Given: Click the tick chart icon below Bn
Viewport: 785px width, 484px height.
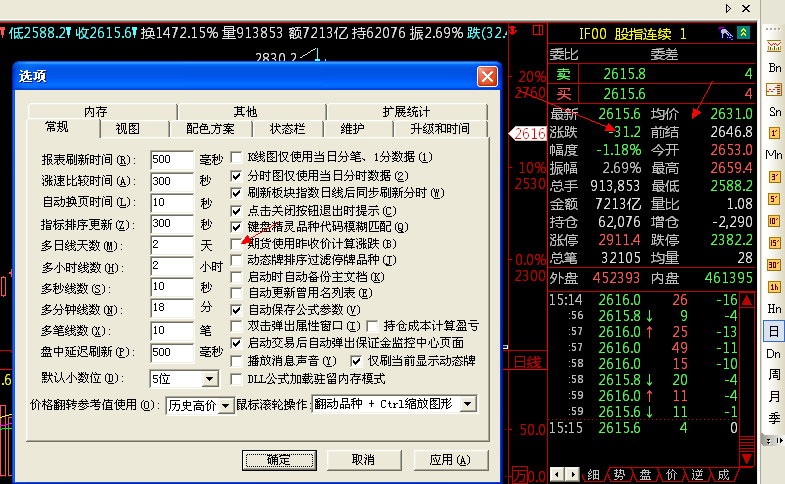Looking at the screenshot, I should pos(773,90).
